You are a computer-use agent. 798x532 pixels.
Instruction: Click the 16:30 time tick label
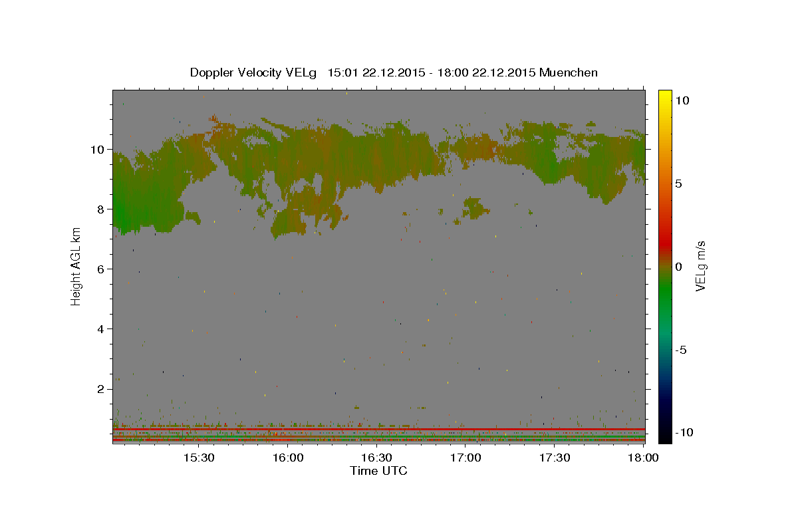(377, 458)
